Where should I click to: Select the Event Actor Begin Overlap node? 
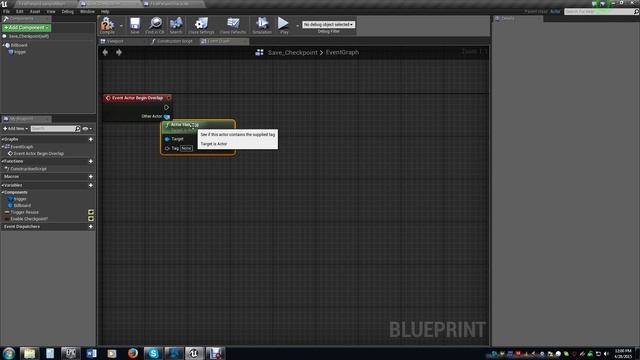tap(137, 98)
